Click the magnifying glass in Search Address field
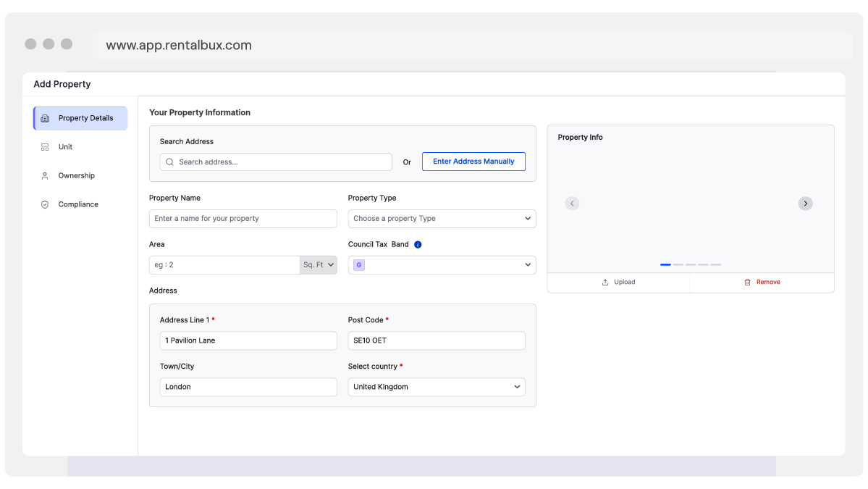Viewport: 868px width, 489px height. (169, 162)
